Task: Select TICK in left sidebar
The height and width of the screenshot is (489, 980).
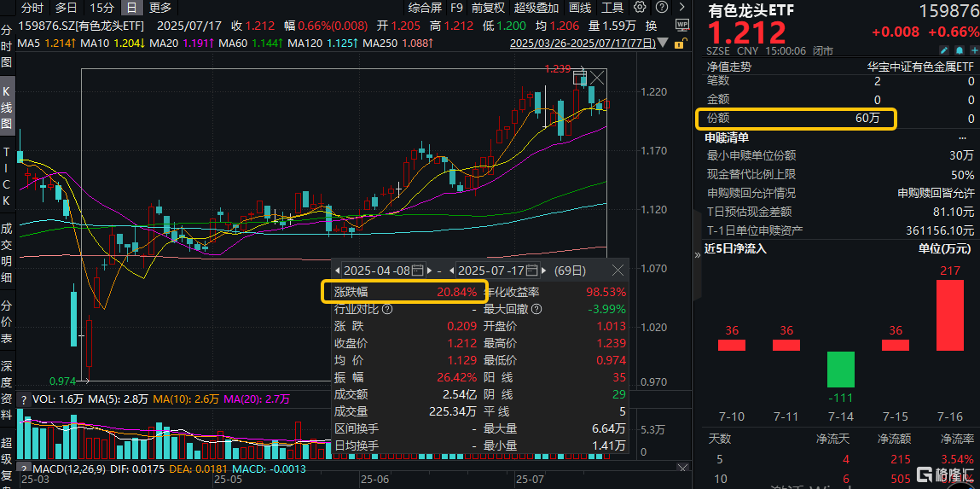Action: [6, 177]
